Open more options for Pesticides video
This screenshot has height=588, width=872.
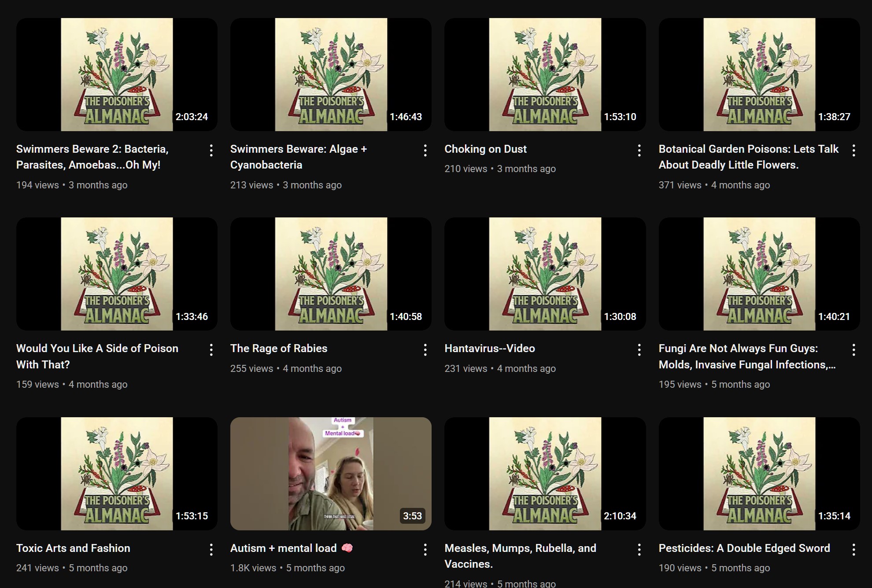(854, 549)
